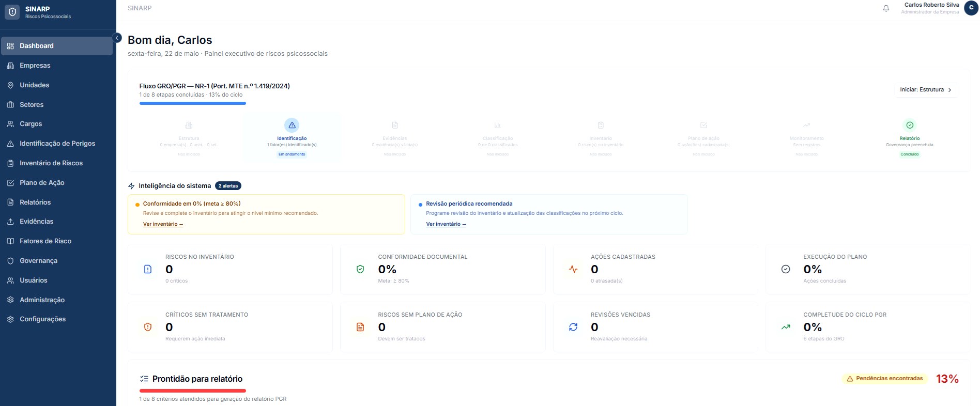
Task: Click the Estrutura step icon
Action: 189,125
